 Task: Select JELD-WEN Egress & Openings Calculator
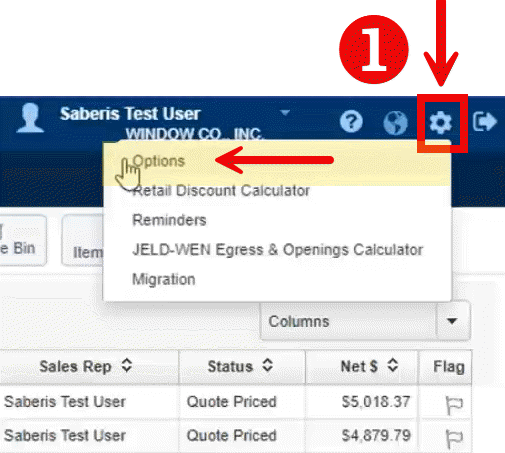coord(277,250)
